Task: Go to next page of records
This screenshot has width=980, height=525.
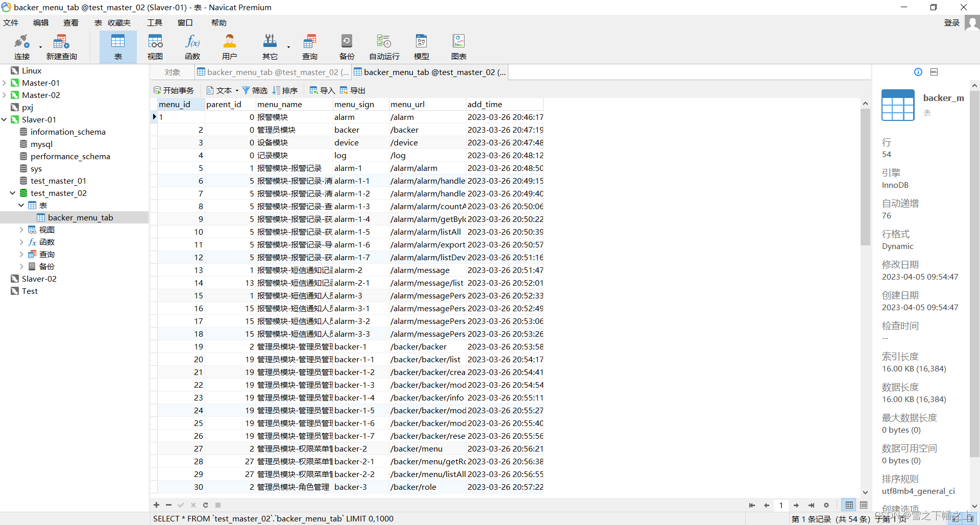Action: (796, 505)
